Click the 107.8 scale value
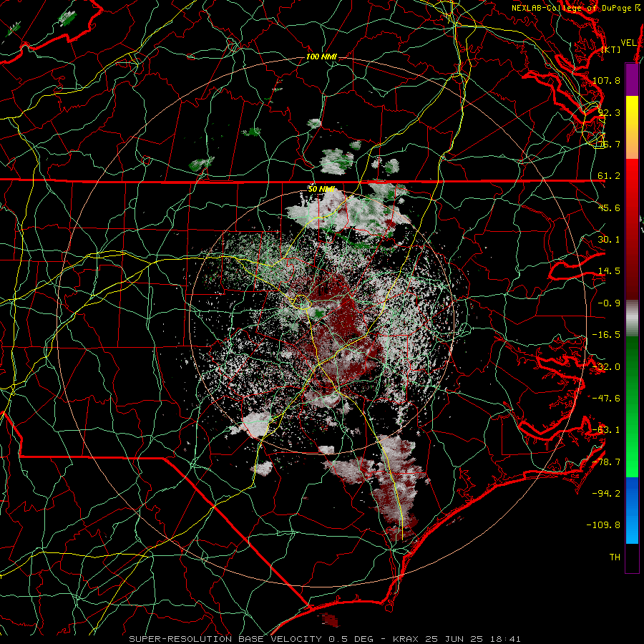Screen dimensions: 644x644 click(x=606, y=80)
